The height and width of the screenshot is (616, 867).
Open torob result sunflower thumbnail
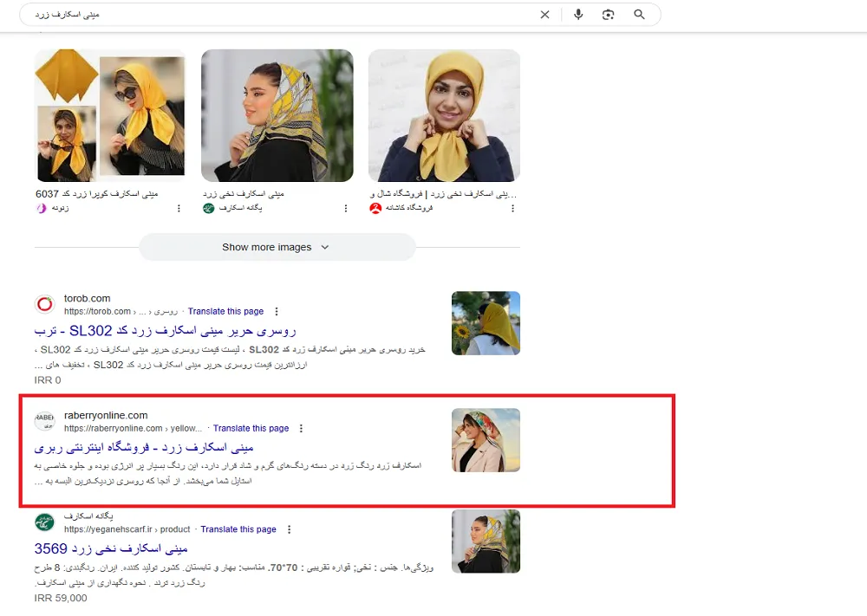tap(486, 323)
